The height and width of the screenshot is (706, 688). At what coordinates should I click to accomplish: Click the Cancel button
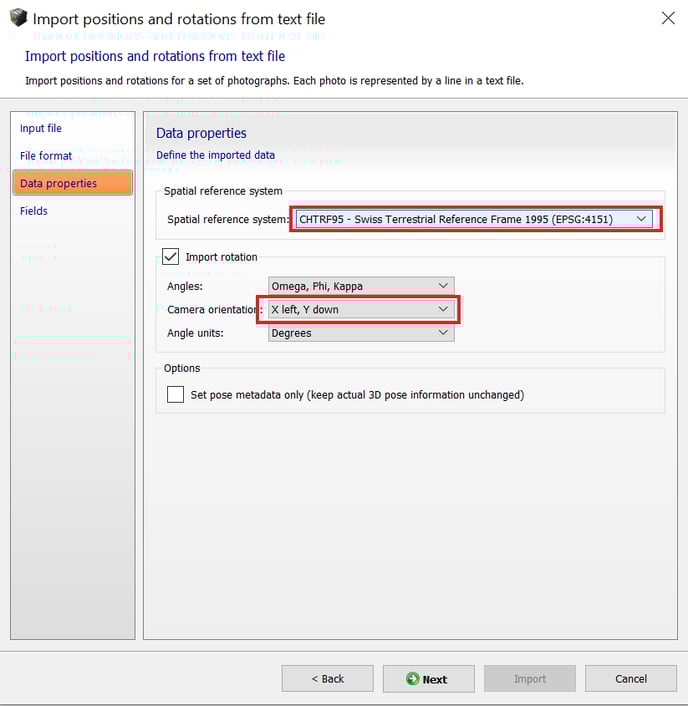click(630, 679)
